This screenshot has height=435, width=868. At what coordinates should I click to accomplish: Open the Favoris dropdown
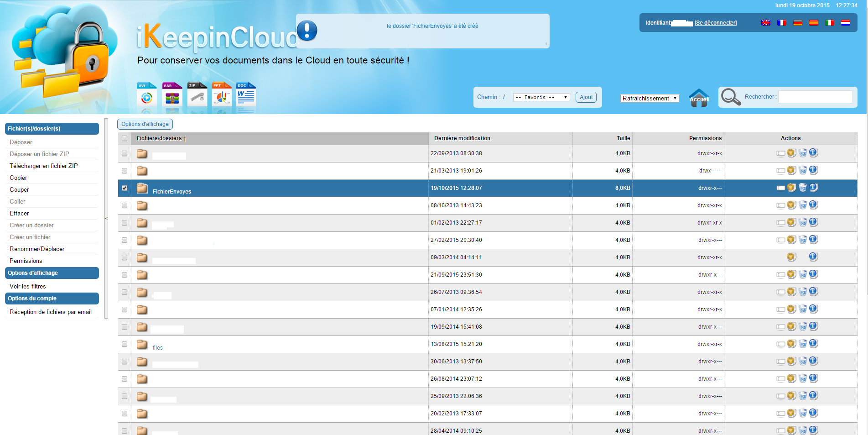[541, 97]
